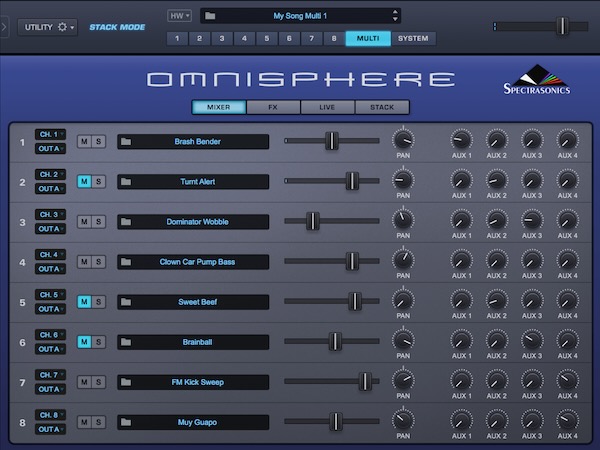Image resolution: width=600 pixels, height=450 pixels.
Task: Click the AUX 4 knob on part 7
Action: point(567,380)
